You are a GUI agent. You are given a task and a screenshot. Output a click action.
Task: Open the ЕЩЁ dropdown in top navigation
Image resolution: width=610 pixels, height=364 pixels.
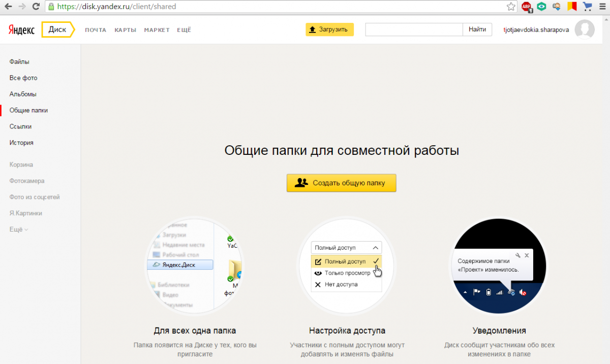click(184, 30)
